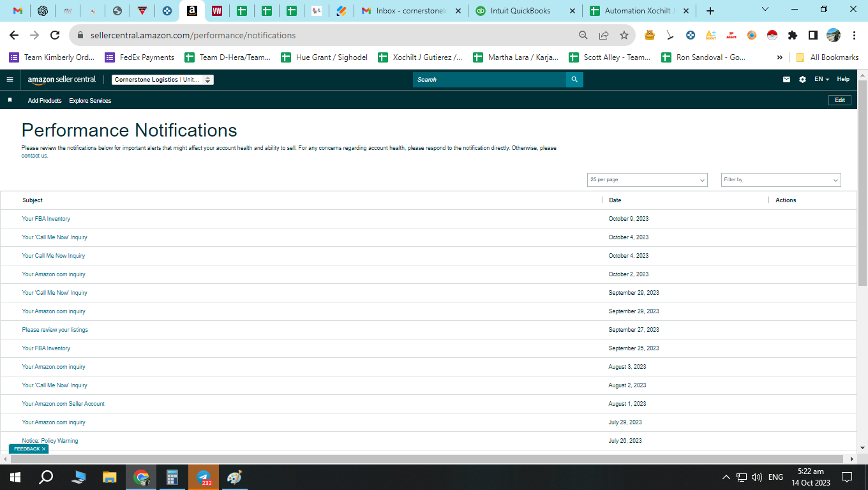Open Your Amazon.com Seller Account notification
Viewport: 868px width, 490px height.
pyautogui.click(x=63, y=404)
